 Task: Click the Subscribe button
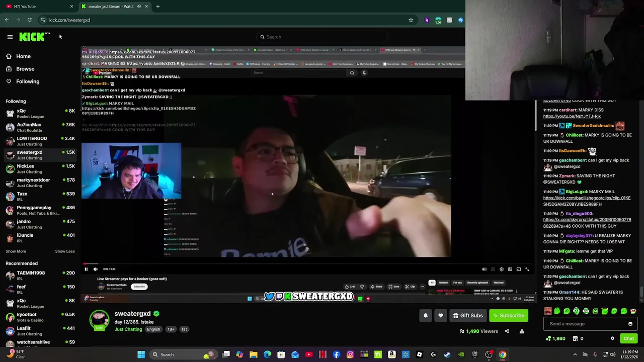509,315
